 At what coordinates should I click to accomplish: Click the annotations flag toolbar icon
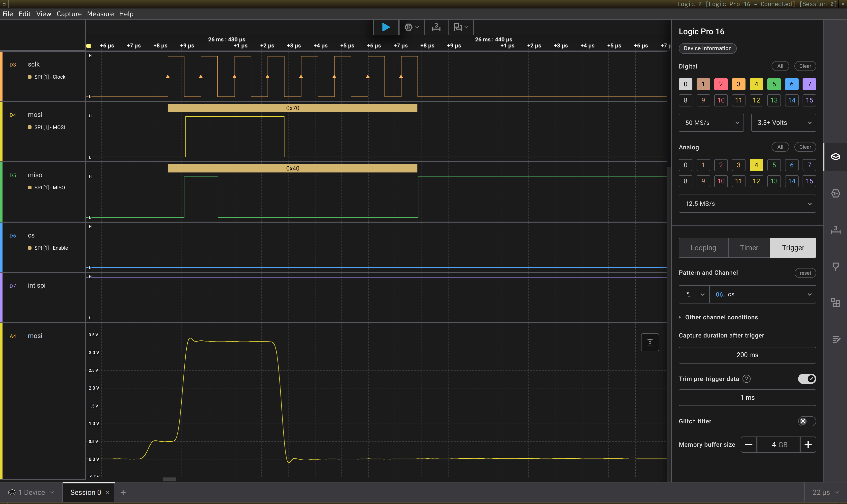tap(458, 27)
